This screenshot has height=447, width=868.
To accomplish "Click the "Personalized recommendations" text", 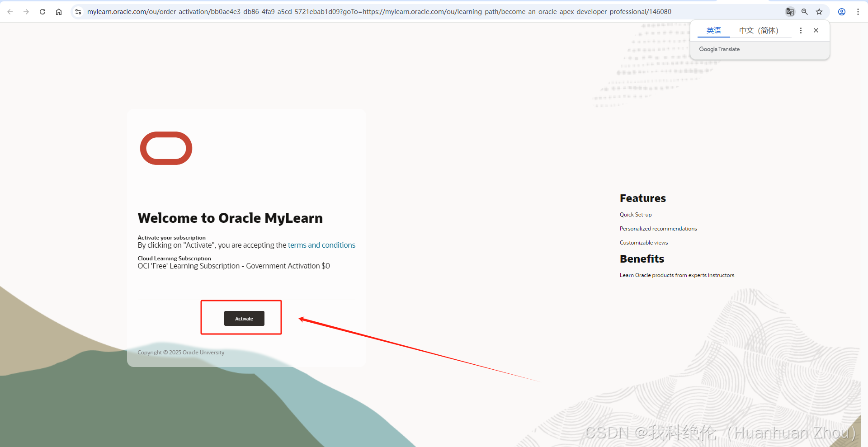I will click(658, 229).
